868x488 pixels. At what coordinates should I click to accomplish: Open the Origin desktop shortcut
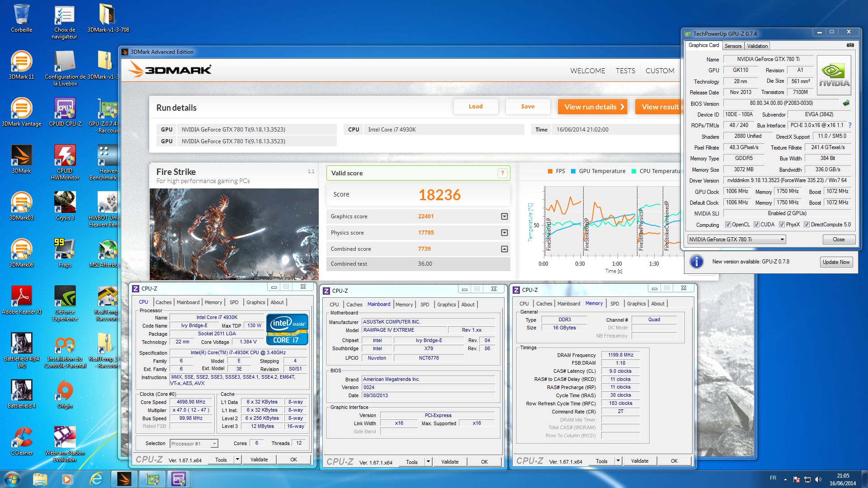[65, 394]
